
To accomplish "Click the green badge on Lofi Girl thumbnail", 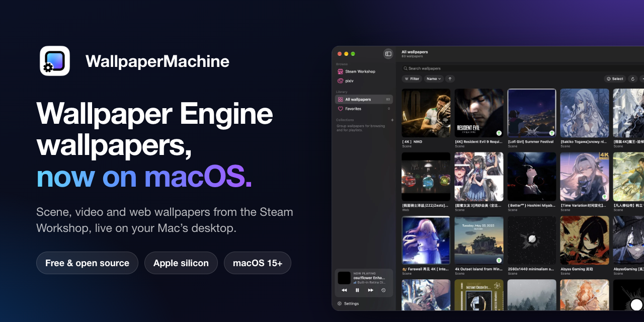I will tap(551, 133).
